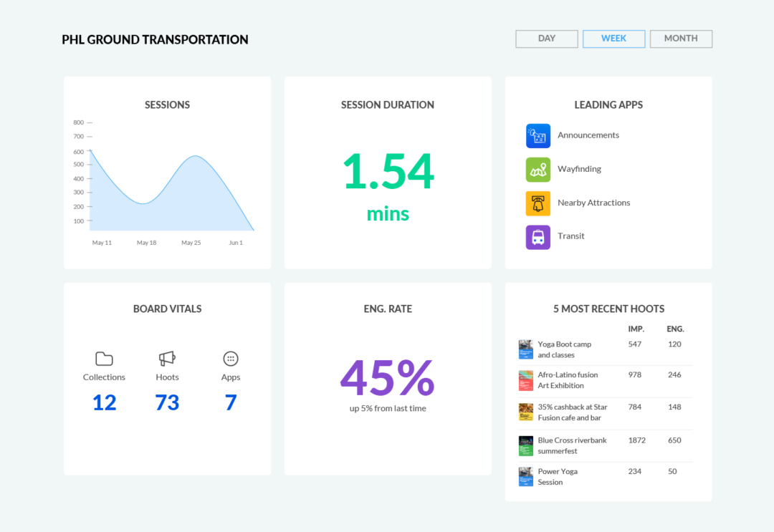Select the 35% cashback Star Fusion thumbnail
This screenshot has height=532, width=774.
525,412
